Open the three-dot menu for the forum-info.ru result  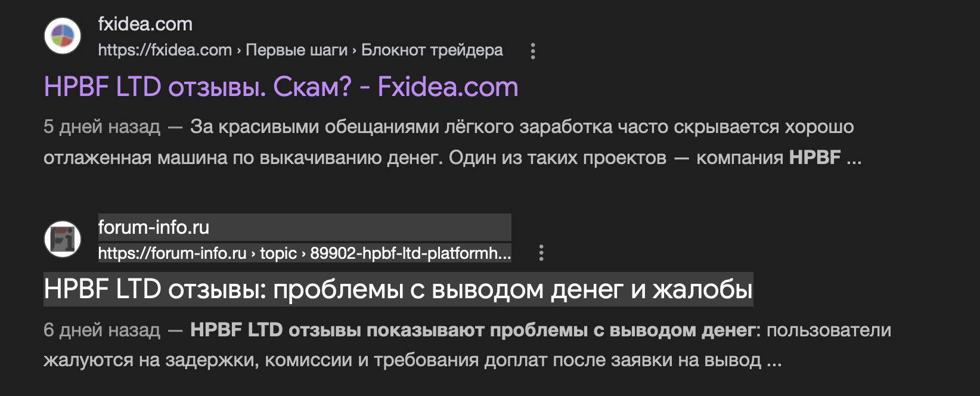pyautogui.click(x=541, y=253)
